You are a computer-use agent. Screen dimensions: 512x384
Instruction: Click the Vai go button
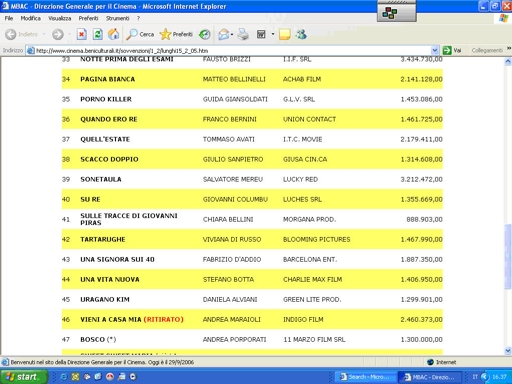click(x=452, y=50)
